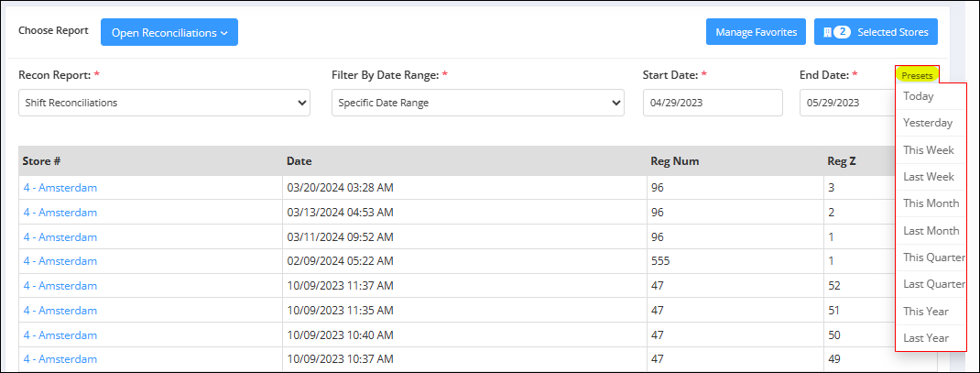The height and width of the screenshot is (373, 980).
Task: Click the Reg Num column header
Action: click(x=674, y=161)
